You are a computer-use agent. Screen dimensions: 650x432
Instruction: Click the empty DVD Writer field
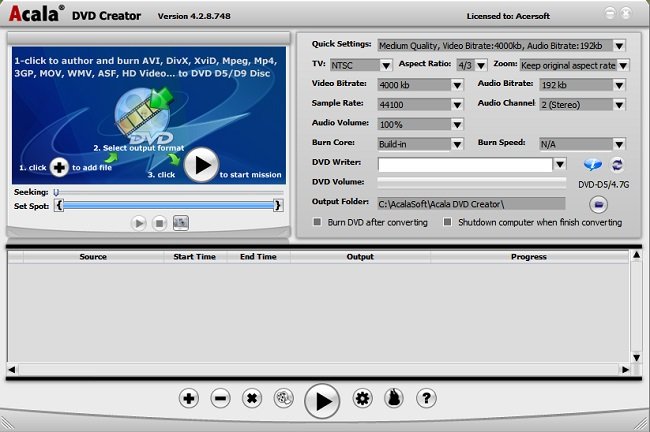[x=465, y=165]
